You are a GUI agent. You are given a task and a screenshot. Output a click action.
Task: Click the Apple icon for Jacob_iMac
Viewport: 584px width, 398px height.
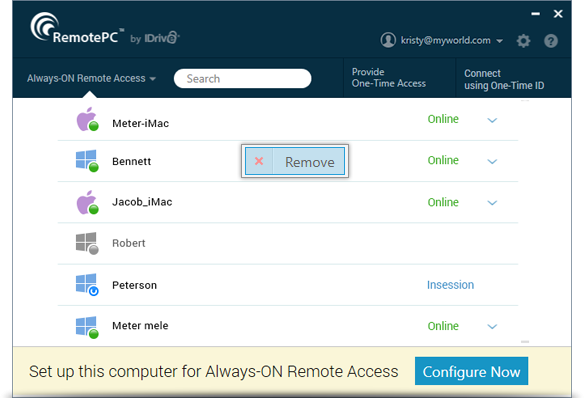(x=87, y=203)
